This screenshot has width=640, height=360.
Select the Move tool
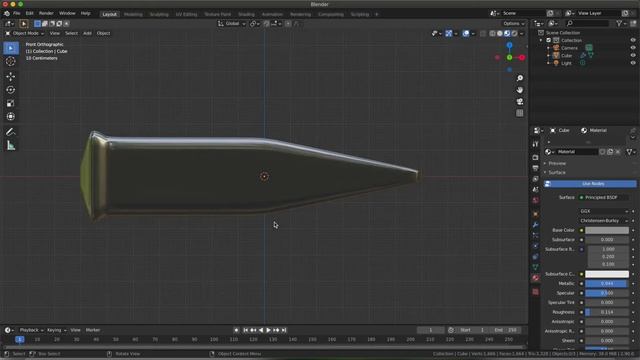click(x=11, y=76)
